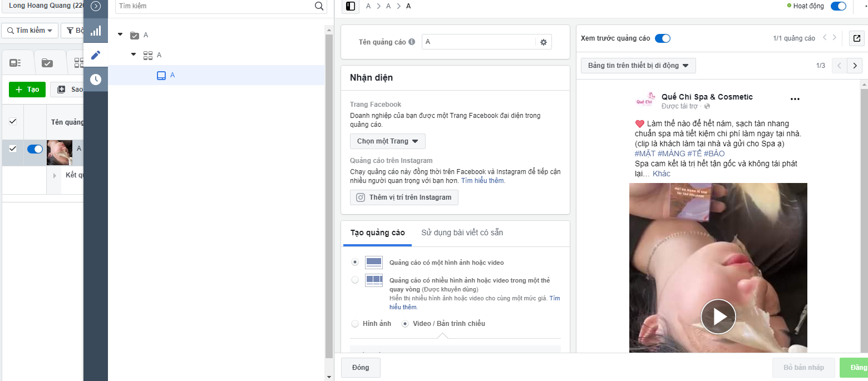Toggle the ad A on/off switch in the table
868x381 pixels.
35,149
